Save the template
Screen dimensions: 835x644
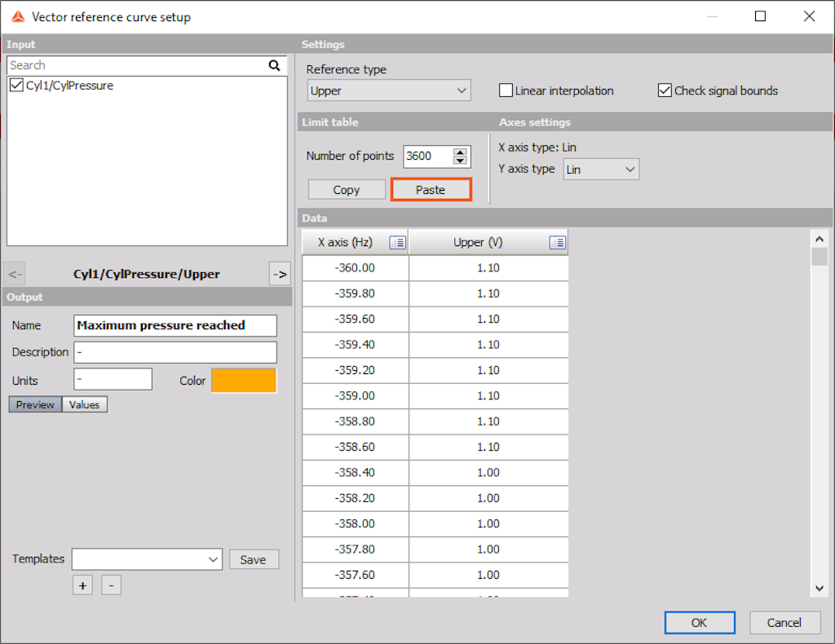[x=254, y=559]
